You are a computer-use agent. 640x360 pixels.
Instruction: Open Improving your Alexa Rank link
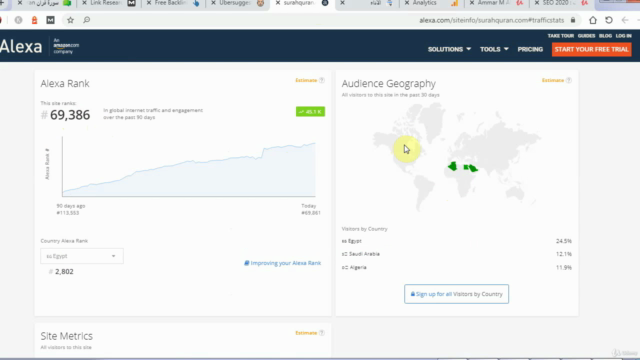point(282,263)
